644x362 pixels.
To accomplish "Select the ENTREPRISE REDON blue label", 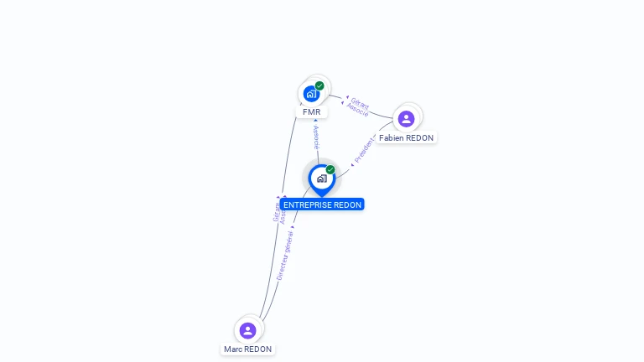I will 322,204.
